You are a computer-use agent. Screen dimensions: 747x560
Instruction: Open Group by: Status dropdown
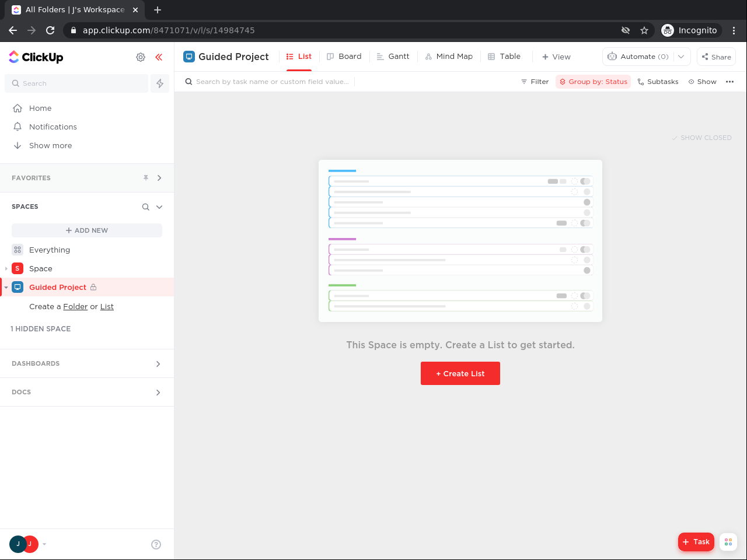[x=594, y=82]
